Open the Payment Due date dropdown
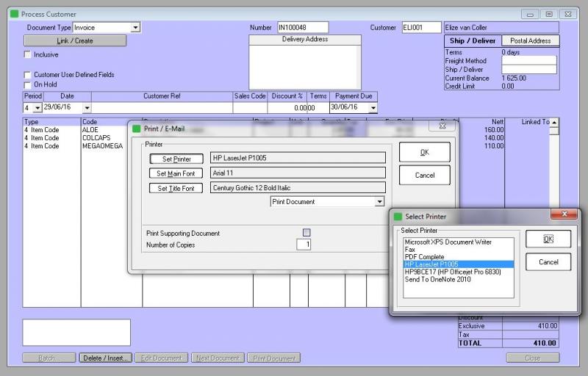Viewport: 588px width, 376px height. click(x=372, y=108)
